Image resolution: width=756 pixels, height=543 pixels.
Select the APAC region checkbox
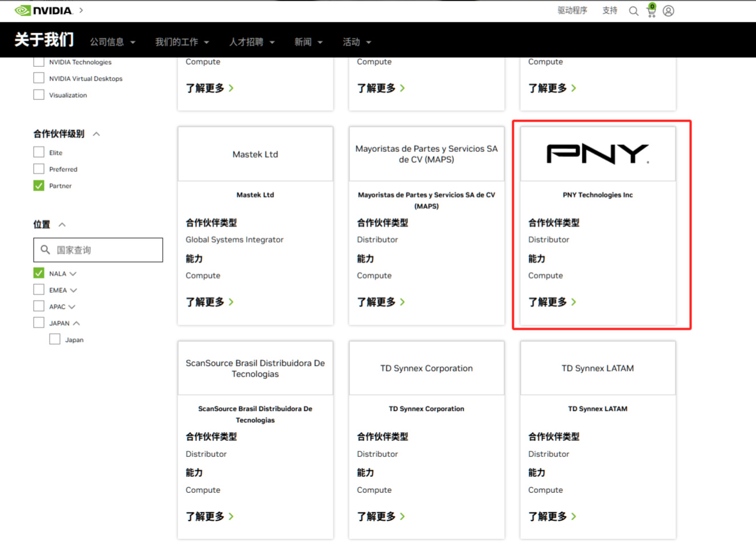click(39, 307)
